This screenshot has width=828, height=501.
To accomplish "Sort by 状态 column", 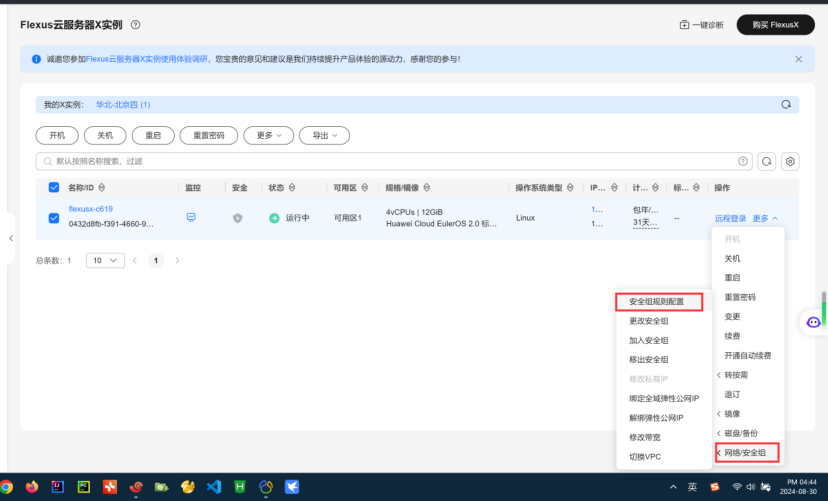I will pos(292,187).
